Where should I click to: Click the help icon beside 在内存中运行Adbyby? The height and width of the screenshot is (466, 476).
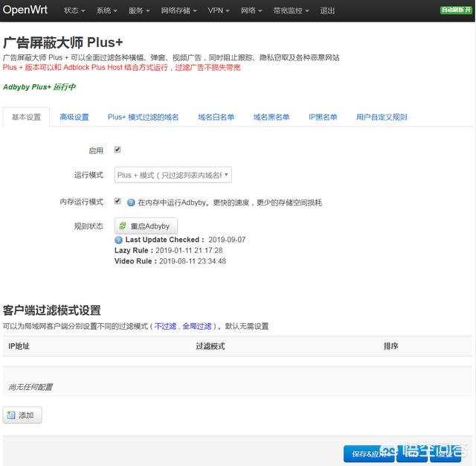[131, 202]
